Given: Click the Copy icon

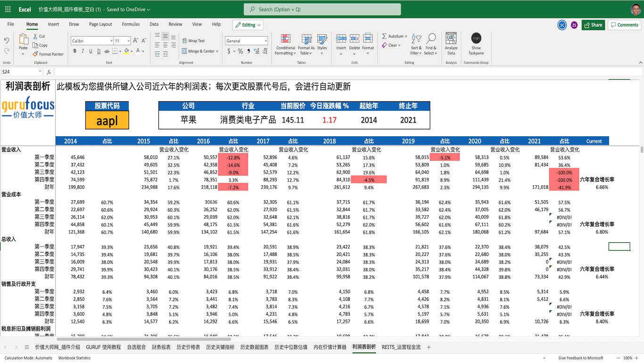Looking at the screenshot, I should click(x=35, y=45).
